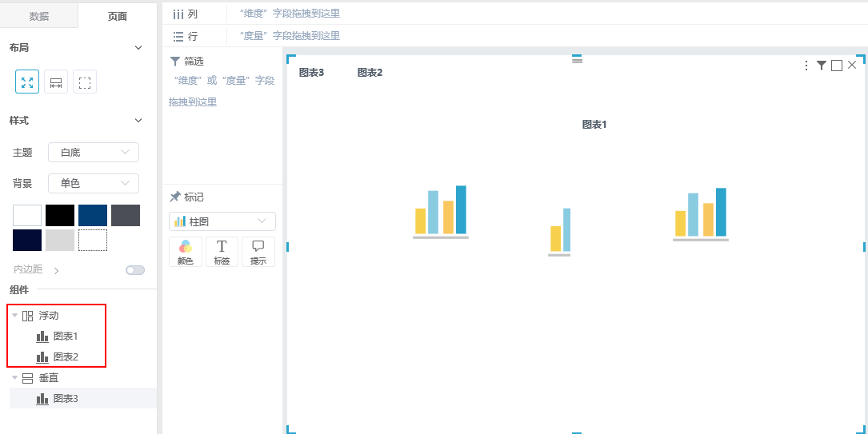Click the 行 drop area placeholder
Screen dimensions: 868x434
pos(290,36)
